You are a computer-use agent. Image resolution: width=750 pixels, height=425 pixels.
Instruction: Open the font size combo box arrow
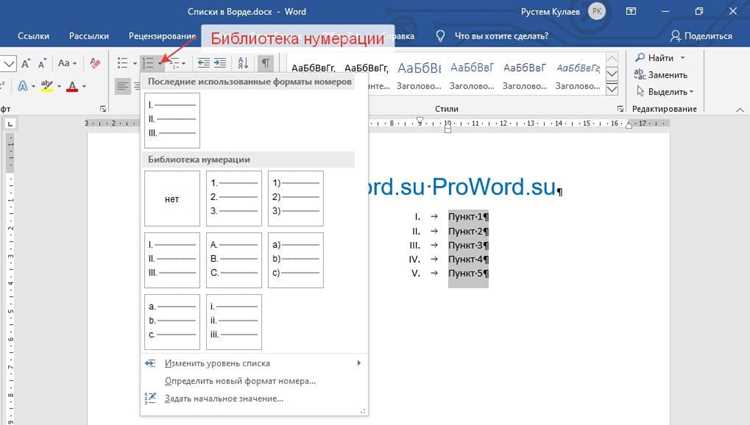(9, 64)
